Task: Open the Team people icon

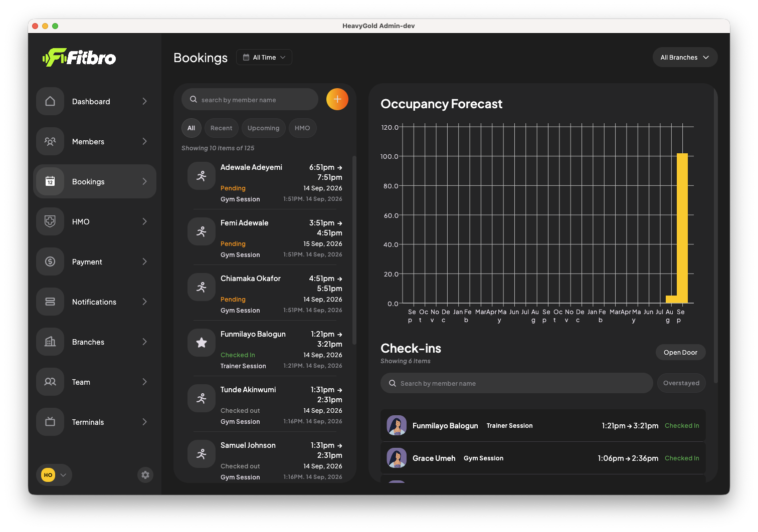Action: (50, 382)
